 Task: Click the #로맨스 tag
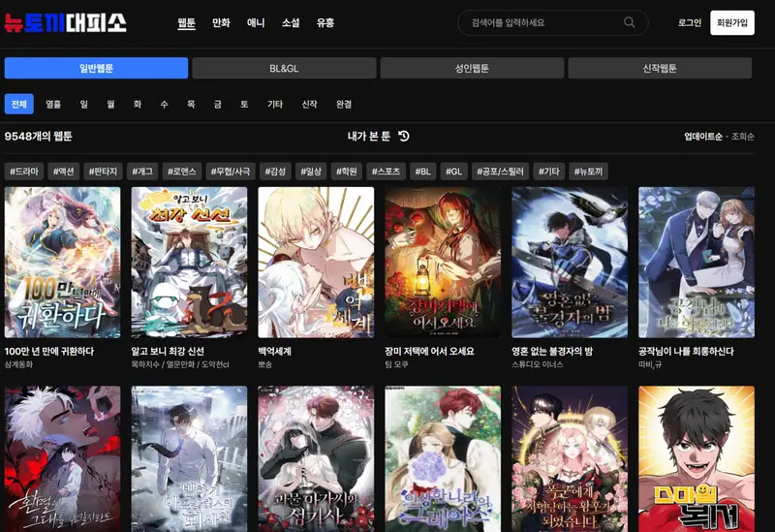click(182, 172)
